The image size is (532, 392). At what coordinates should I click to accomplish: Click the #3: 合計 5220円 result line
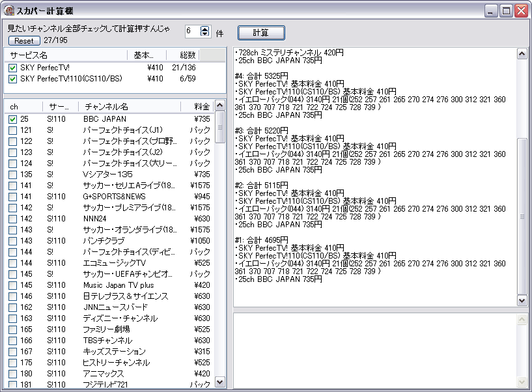(262, 131)
